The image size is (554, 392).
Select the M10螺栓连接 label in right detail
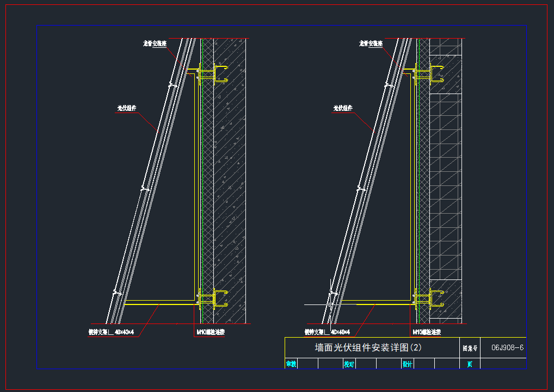point(427,332)
